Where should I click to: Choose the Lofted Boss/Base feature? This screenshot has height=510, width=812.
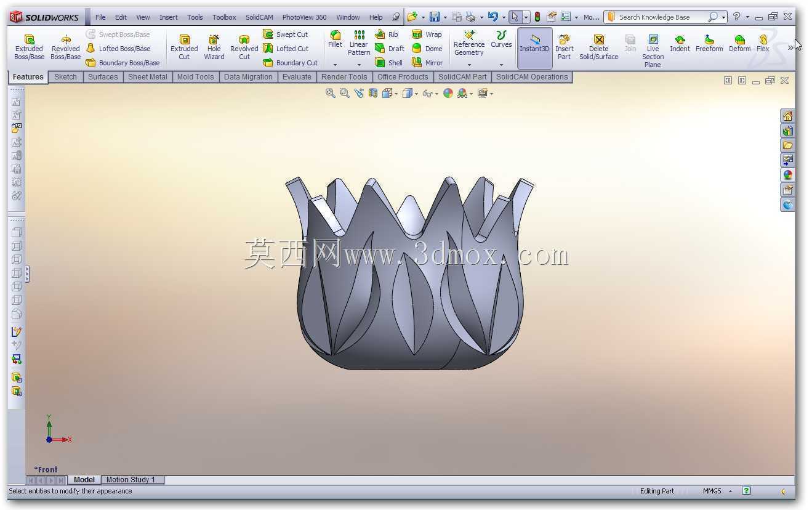pyautogui.click(x=118, y=48)
